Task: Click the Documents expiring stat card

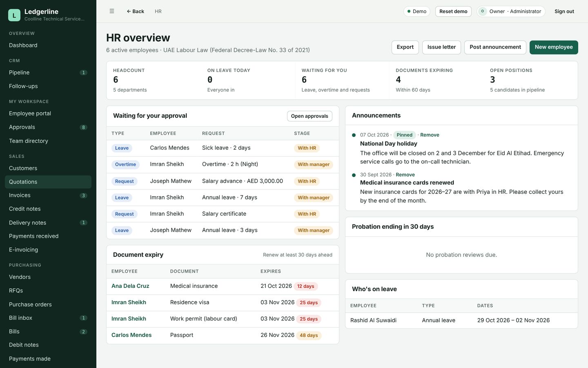Action: coord(436,80)
